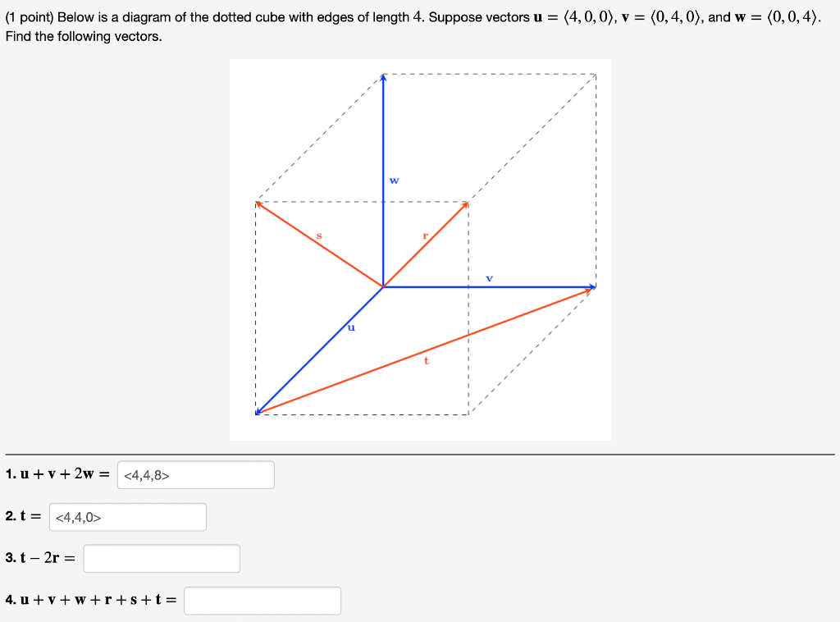Click the label 1. u + v + 2w
The height and width of the screenshot is (622, 840).
[x=53, y=473]
